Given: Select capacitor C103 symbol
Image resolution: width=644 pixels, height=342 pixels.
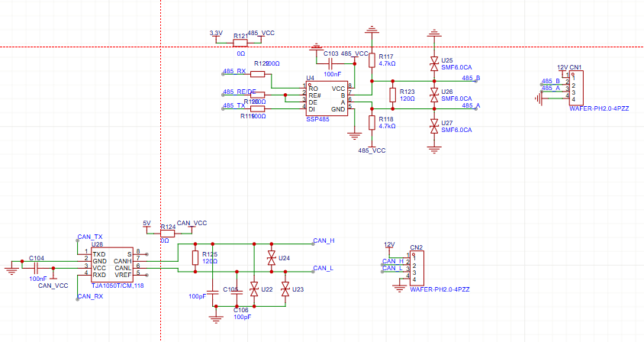Looking at the screenshot, I should 331,63.
